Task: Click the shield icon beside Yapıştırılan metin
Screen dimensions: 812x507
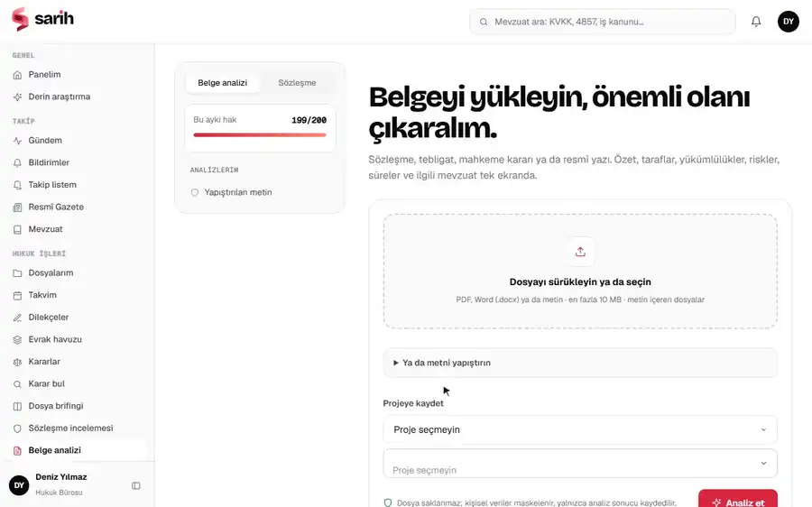Action: (x=195, y=193)
